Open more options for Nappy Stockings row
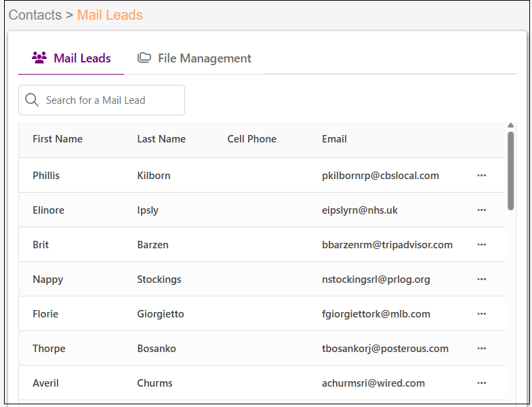The width and height of the screenshot is (532, 407). (x=481, y=279)
